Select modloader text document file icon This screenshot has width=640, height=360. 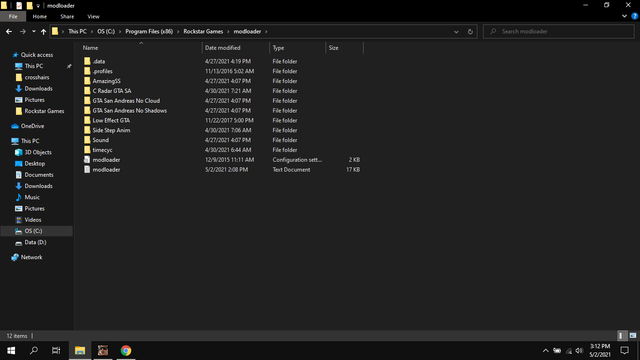coord(87,169)
